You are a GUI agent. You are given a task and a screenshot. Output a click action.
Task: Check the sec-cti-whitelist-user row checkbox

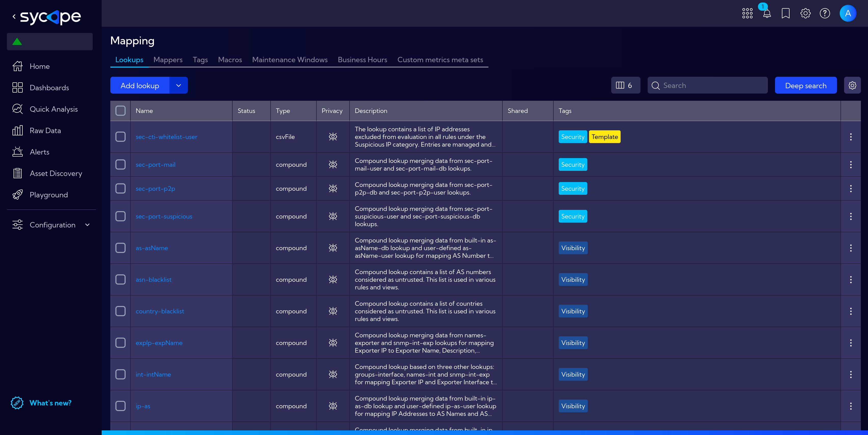(120, 137)
